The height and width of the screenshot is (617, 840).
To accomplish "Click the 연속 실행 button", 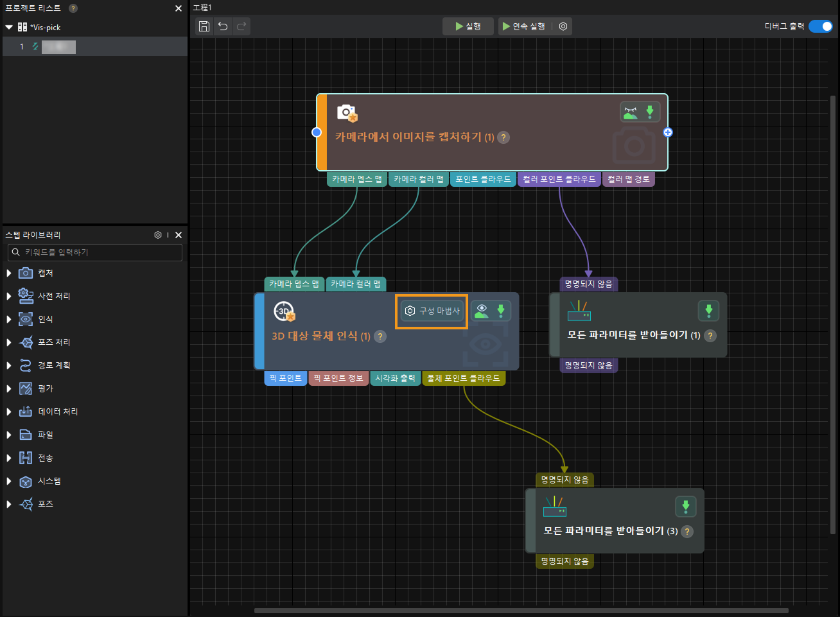I will click(524, 26).
